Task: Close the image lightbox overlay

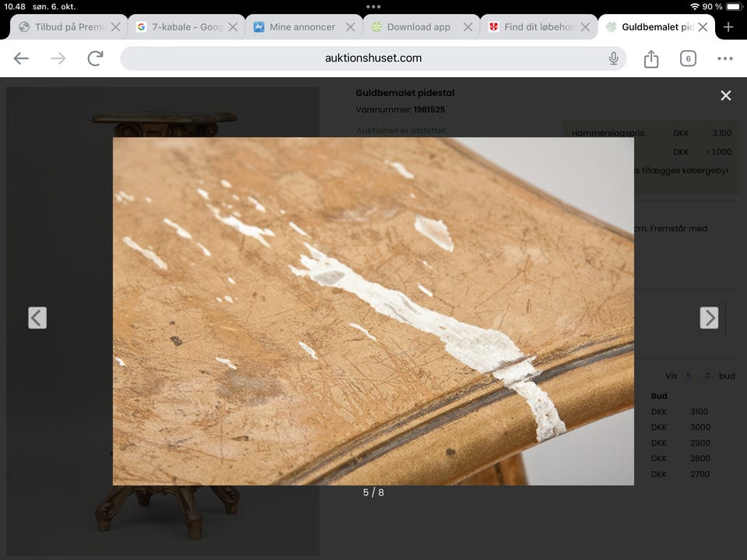Action: coord(725,95)
